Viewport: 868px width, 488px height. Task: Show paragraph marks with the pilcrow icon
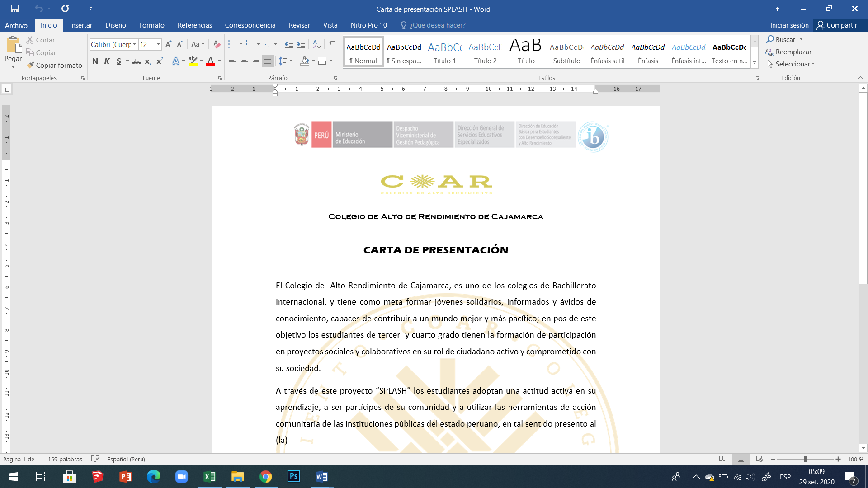click(x=332, y=44)
